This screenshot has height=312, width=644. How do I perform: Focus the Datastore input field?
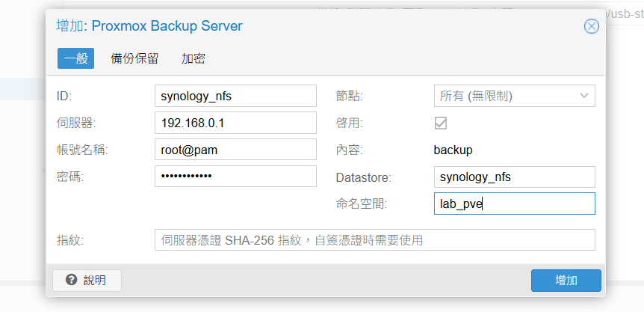point(514,177)
